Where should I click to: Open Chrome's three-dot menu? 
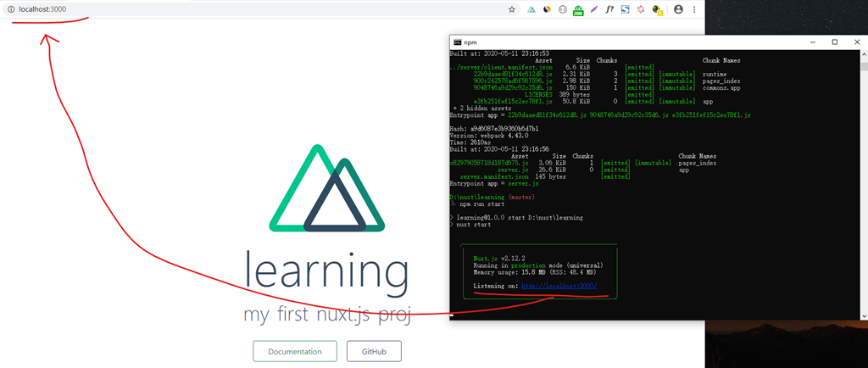click(x=694, y=9)
